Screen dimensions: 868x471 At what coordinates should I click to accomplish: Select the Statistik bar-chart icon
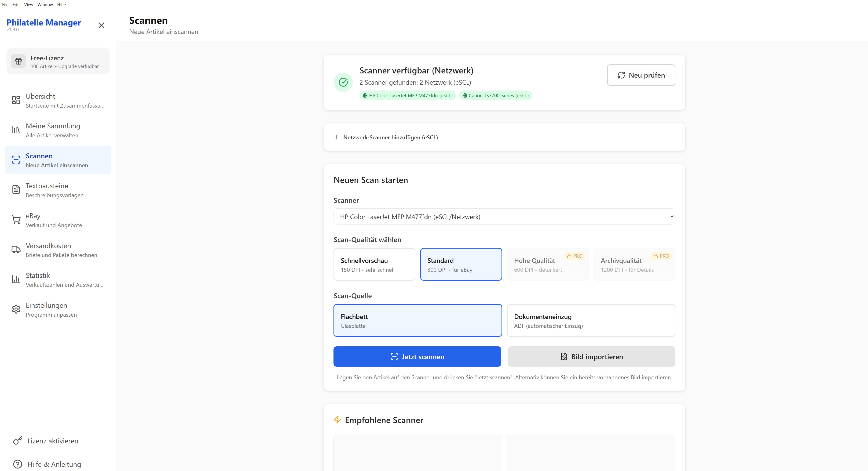[x=16, y=279]
